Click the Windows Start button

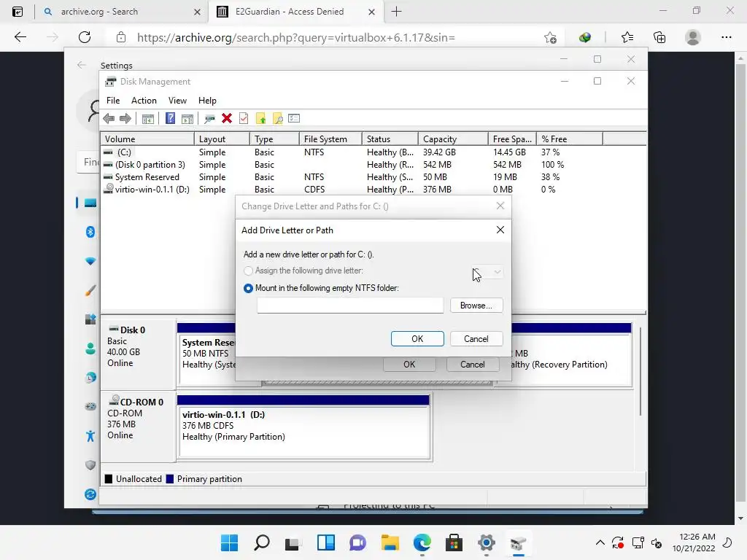[229, 542]
